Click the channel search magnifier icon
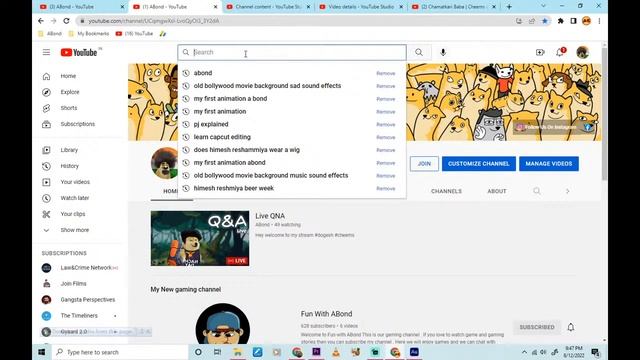Viewport: 640px width, 360px height. (537, 191)
